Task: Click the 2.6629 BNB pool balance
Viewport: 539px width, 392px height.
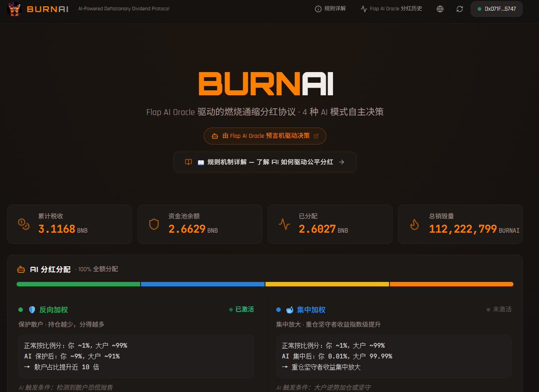Action: [x=193, y=229]
